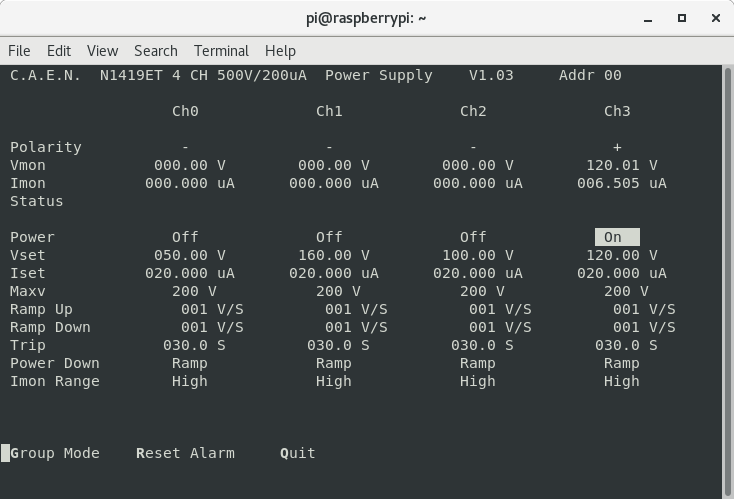Close the raspberrypi terminal window
This screenshot has width=734, height=499.
(714, 18)
